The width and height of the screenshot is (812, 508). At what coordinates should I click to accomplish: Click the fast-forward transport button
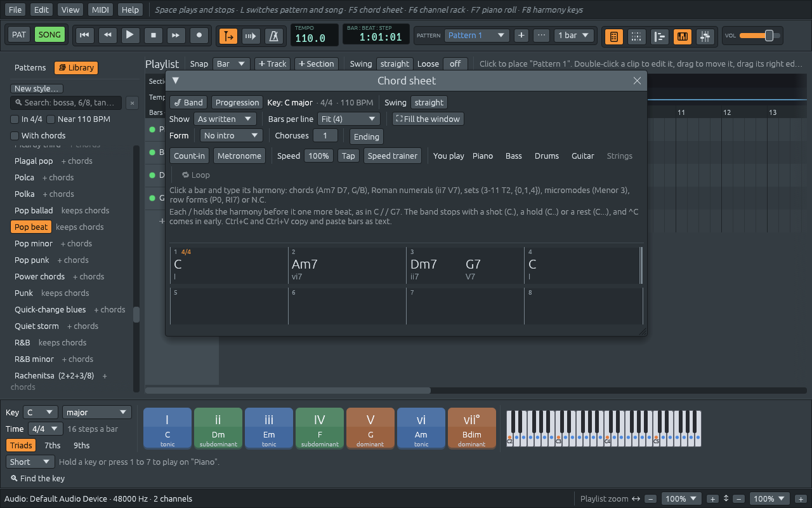pyautogui.click(x=176, y=36)
